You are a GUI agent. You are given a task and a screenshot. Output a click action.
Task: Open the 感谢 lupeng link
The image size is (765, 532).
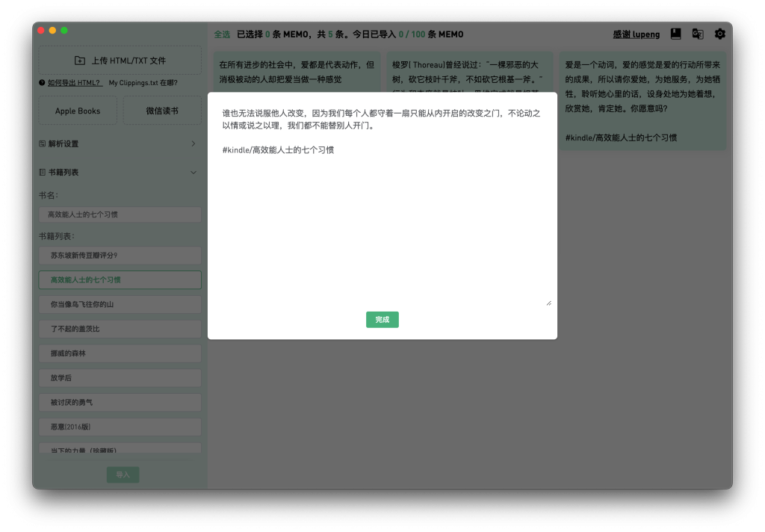(636, 34)
